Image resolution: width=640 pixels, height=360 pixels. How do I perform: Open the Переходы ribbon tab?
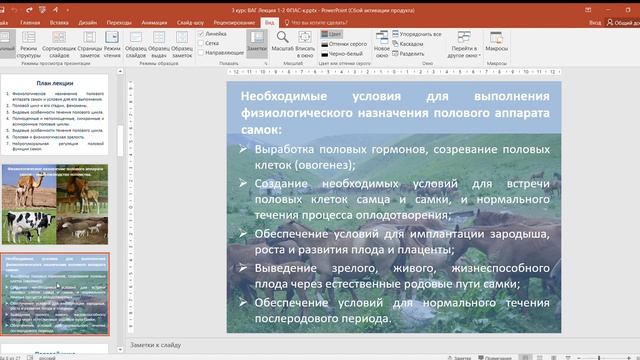coord(119,23)
